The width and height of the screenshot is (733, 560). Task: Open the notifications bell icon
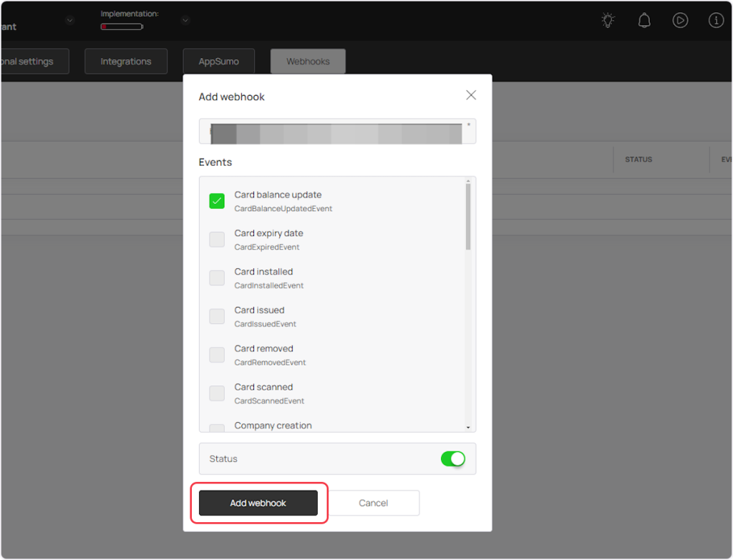click(x=644, y=20)
